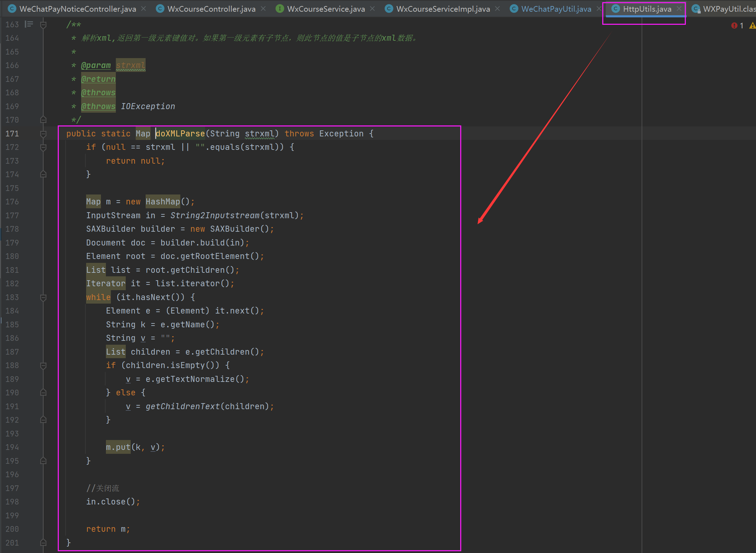756x553 pixels.
Task: Close the WxCourseServiceImpl.java tab
Action: [497, 9]
